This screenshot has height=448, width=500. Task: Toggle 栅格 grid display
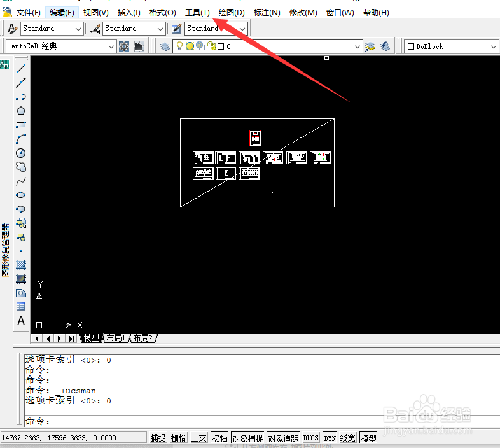pyautogui.click(x=179, y=438)
